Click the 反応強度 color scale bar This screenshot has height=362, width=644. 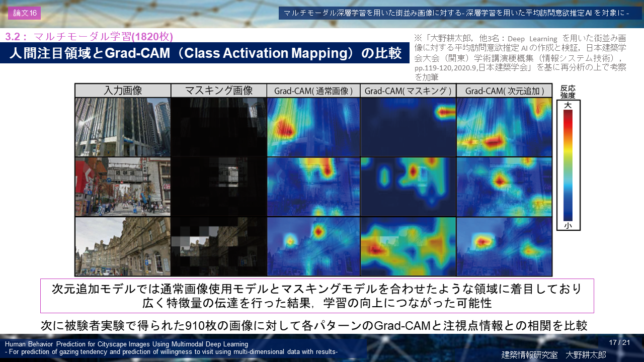(x=568, y=166)
